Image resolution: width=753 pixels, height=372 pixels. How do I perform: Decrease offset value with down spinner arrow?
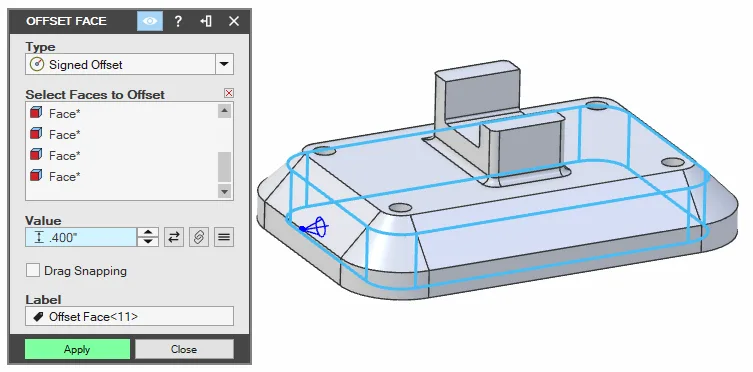click(148, 242)
